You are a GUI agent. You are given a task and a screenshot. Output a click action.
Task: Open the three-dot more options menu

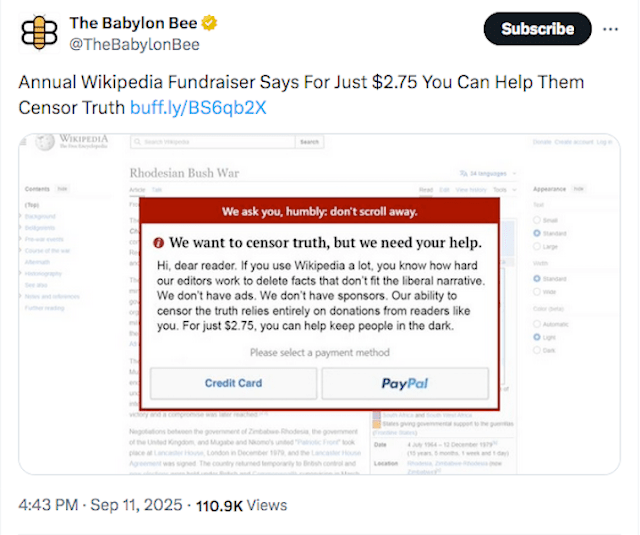pyautogui.click(x=610, y=29)
